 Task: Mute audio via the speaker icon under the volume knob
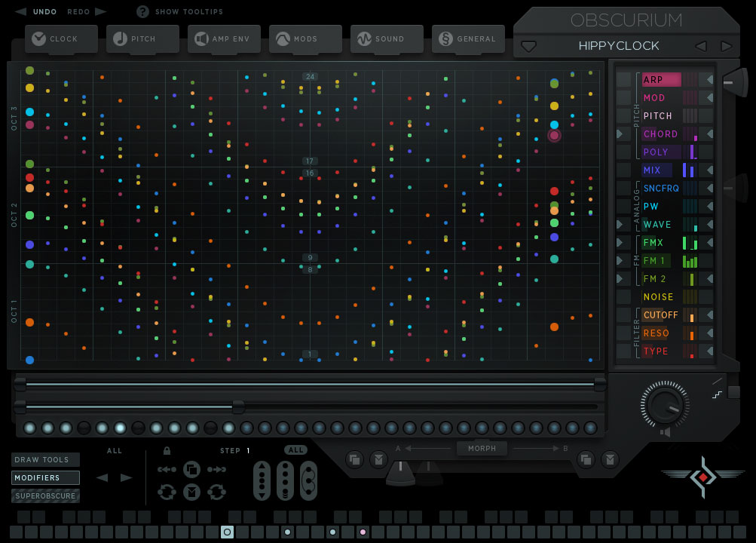pos(665,431)
